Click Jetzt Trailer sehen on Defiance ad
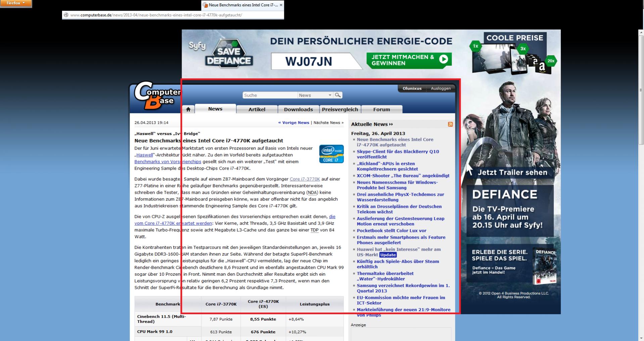Viewport: 644px width, 341px height. (512, 172)
